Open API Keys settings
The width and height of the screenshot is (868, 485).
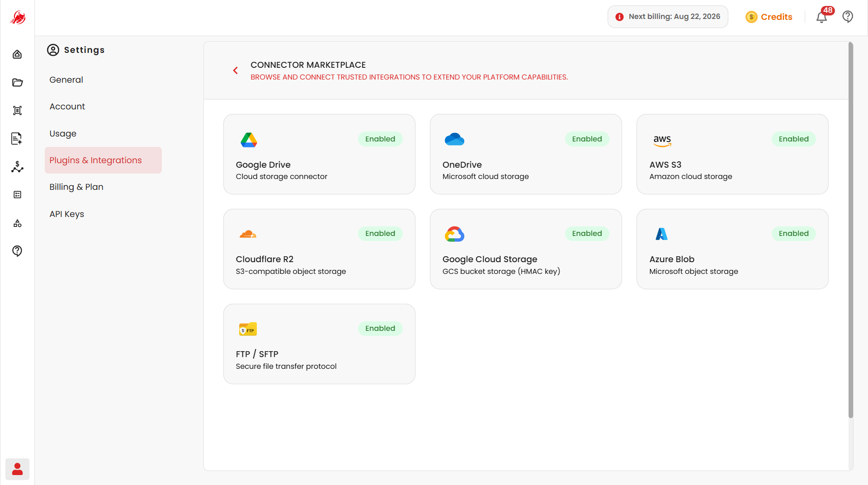click(67, 214)
